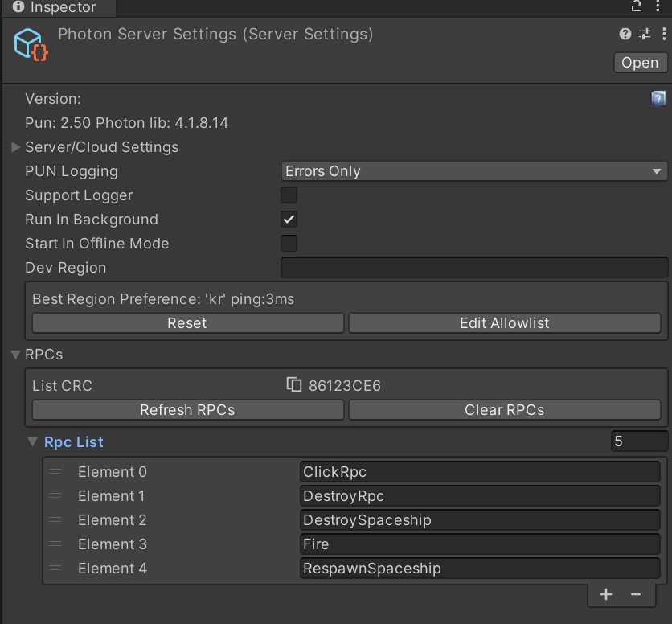Select the Element 0 label
The height and width of the screenshot is (624, 672).
[x=113, y=472]
